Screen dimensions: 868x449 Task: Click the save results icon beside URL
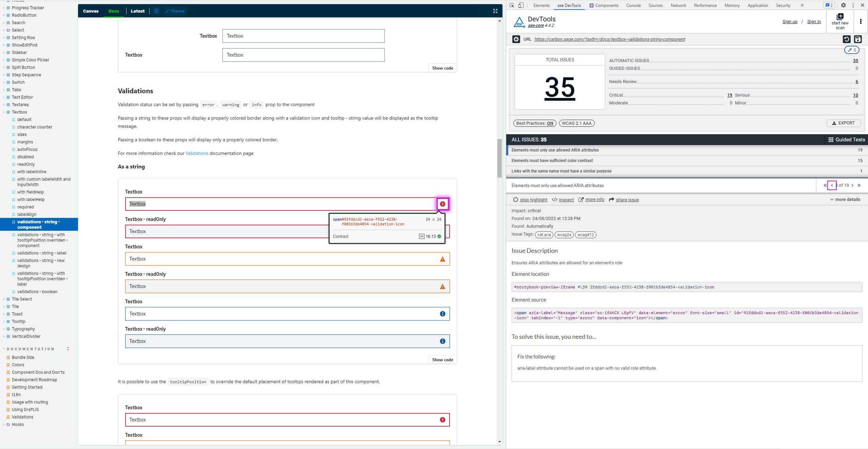coord(857,39)
